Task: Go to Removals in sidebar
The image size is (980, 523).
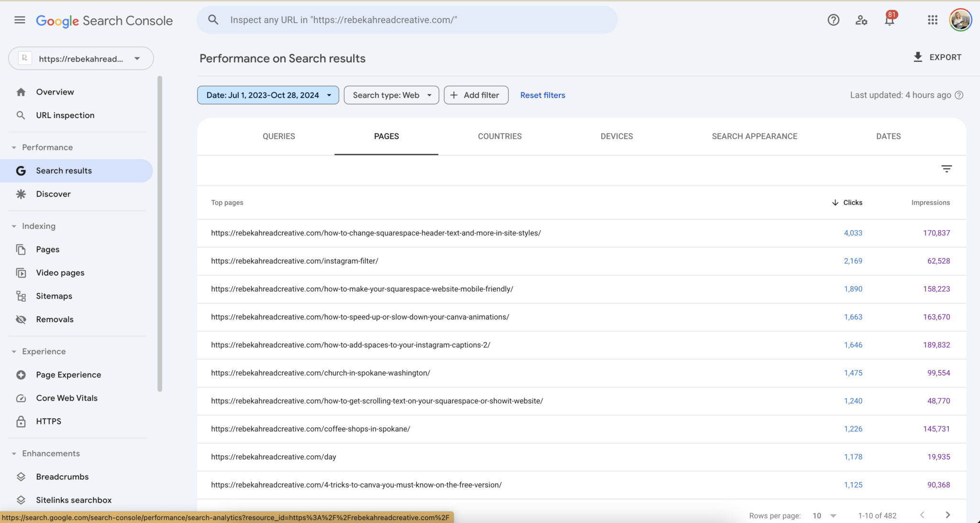Action: point(55,319)
